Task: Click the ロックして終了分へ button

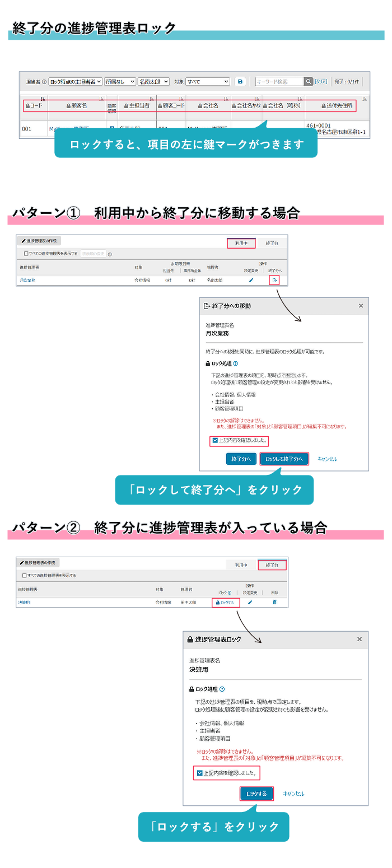Action: [x=284, y=459]
